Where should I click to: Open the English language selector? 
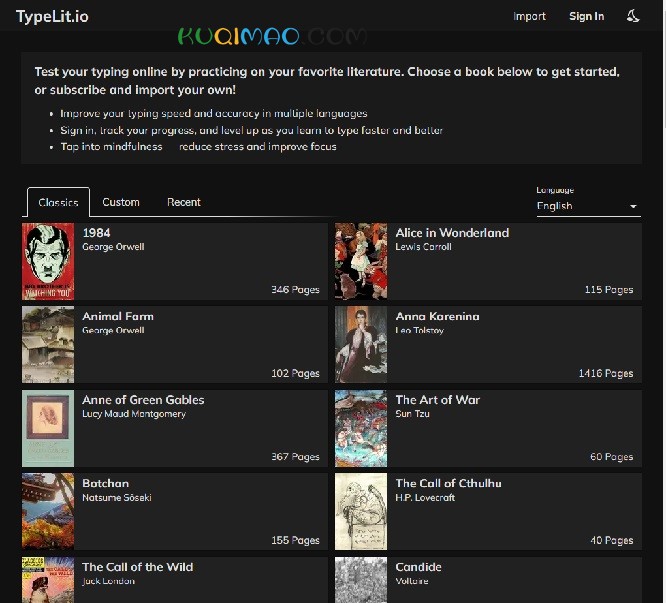coord(589,206)
